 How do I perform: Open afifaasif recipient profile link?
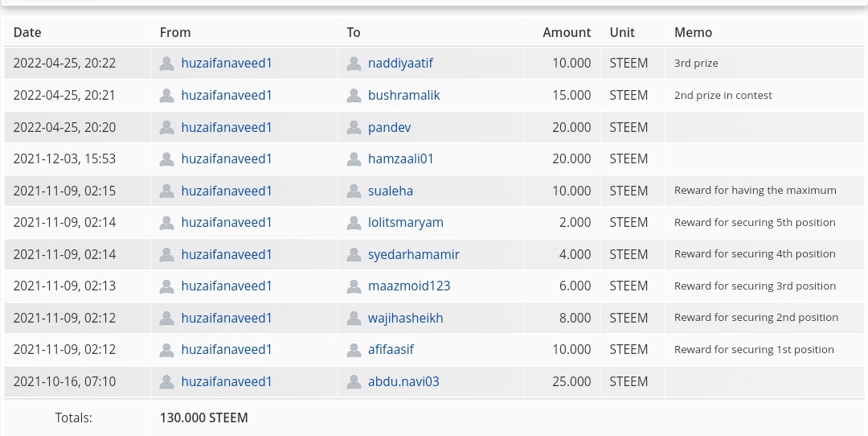click(x=391, y=350)
